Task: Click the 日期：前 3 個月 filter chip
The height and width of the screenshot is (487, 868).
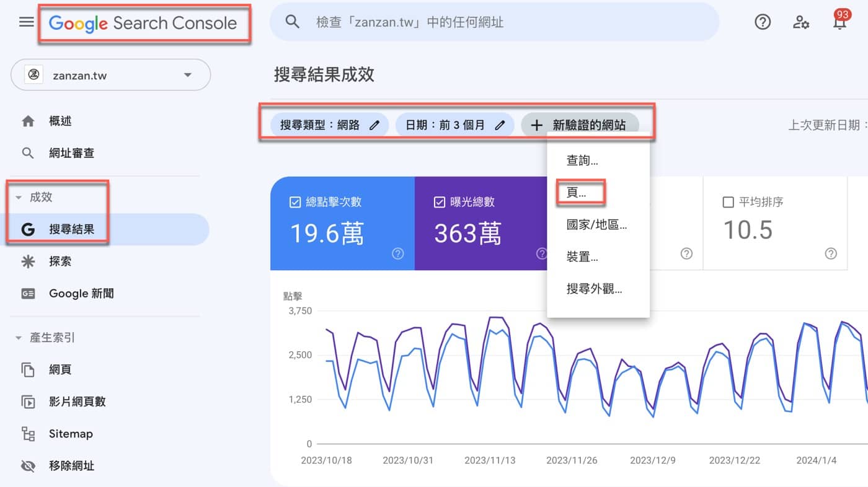Action: [x=455, y=125]
